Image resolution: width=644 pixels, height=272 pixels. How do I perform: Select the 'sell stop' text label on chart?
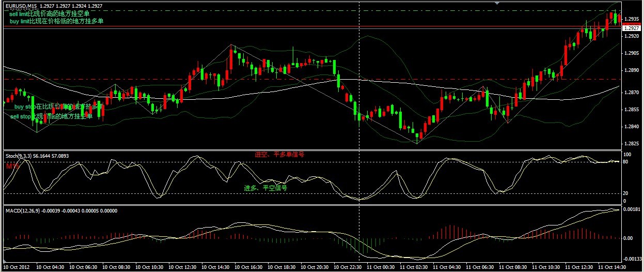51,116
